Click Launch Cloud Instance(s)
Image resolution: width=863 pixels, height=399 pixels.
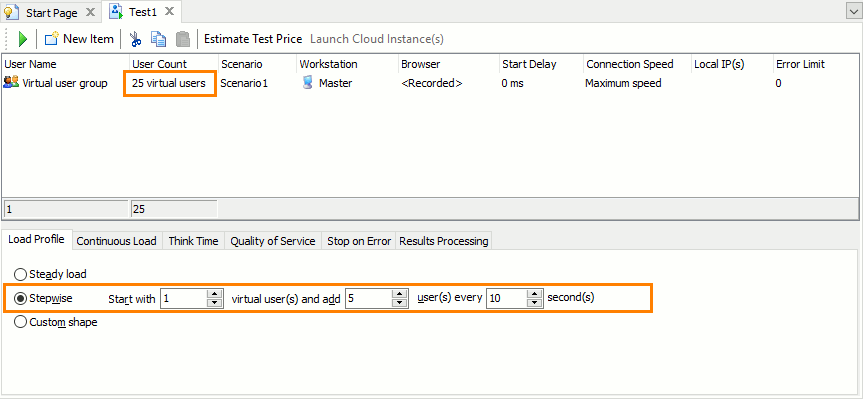click(x=377, y=39)
